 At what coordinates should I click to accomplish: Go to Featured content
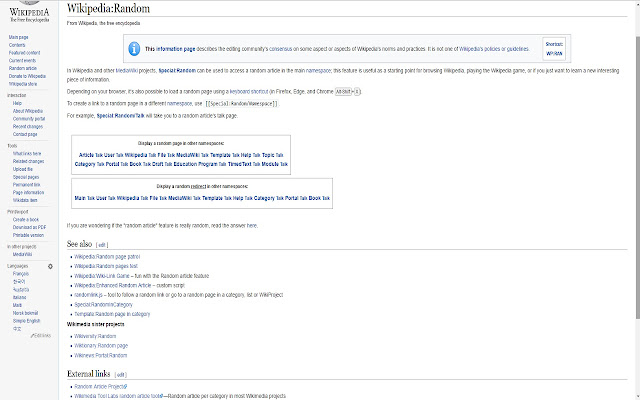(x=24, y=53)
